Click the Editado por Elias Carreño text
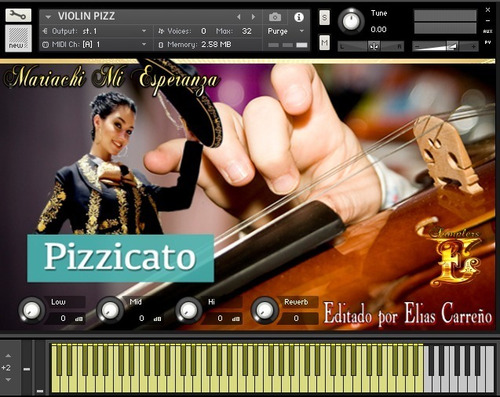500x397 pixels. [x=408, y=314]
